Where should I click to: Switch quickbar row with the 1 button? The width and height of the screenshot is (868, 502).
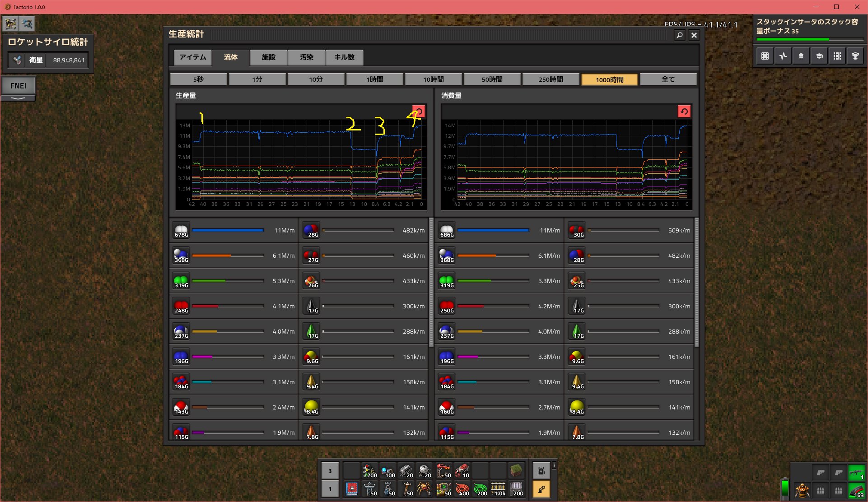pyautogui.click(x=330, y=489)
